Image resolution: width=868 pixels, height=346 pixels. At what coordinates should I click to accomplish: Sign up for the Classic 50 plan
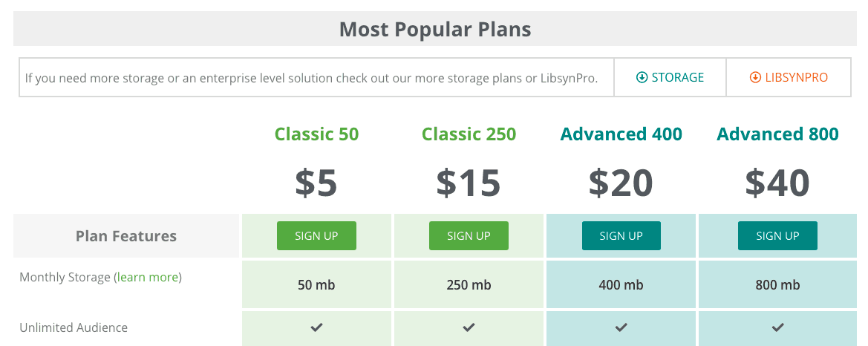click(316, 236)
